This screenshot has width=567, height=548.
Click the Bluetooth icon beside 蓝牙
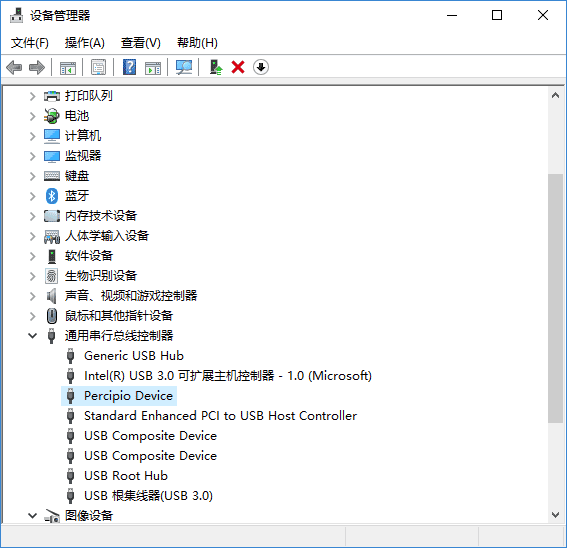(x=52, y=196)
